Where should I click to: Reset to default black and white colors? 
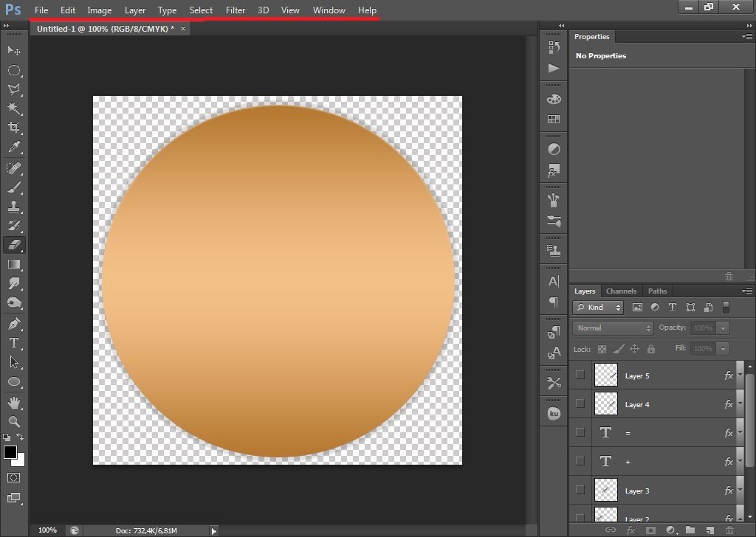(x=6, y=437)
